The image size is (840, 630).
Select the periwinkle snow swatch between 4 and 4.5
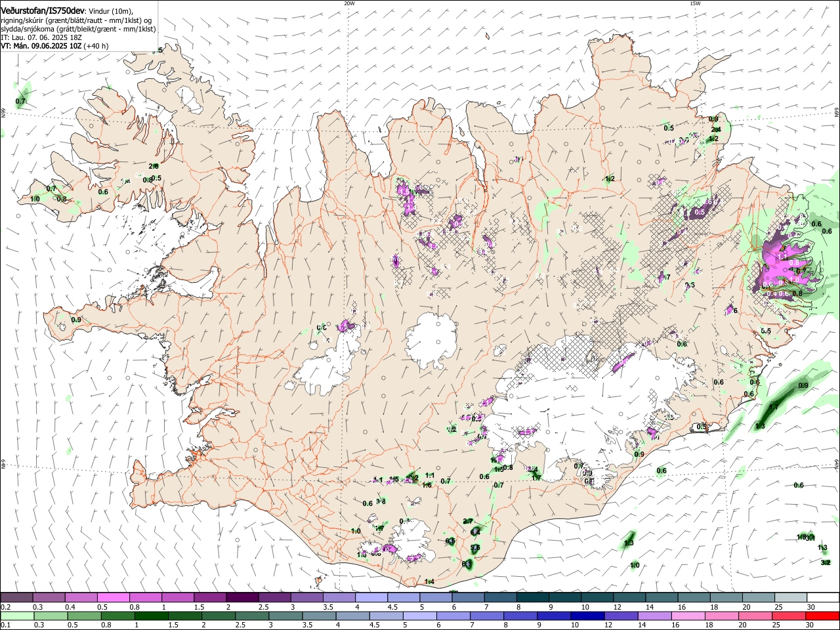pos(371,597)
